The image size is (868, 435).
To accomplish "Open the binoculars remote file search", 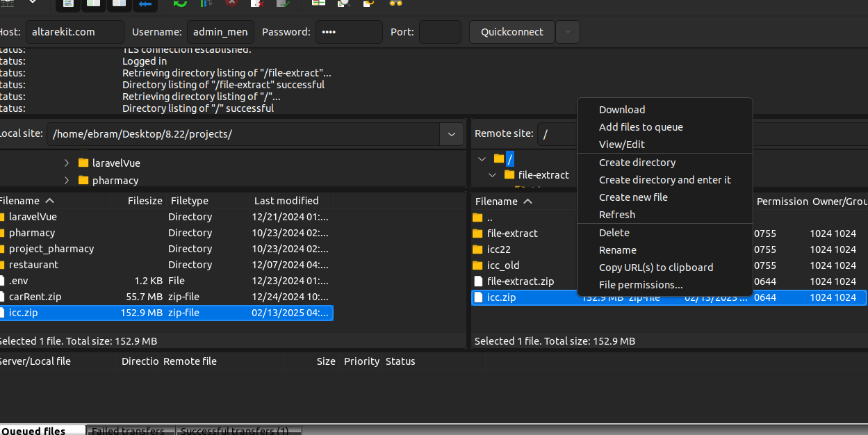I will [x=395, y=3].
